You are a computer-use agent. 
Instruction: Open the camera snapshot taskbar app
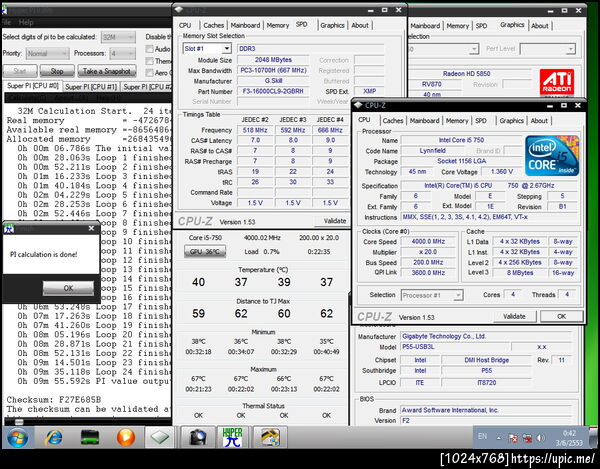coord(197,437)
